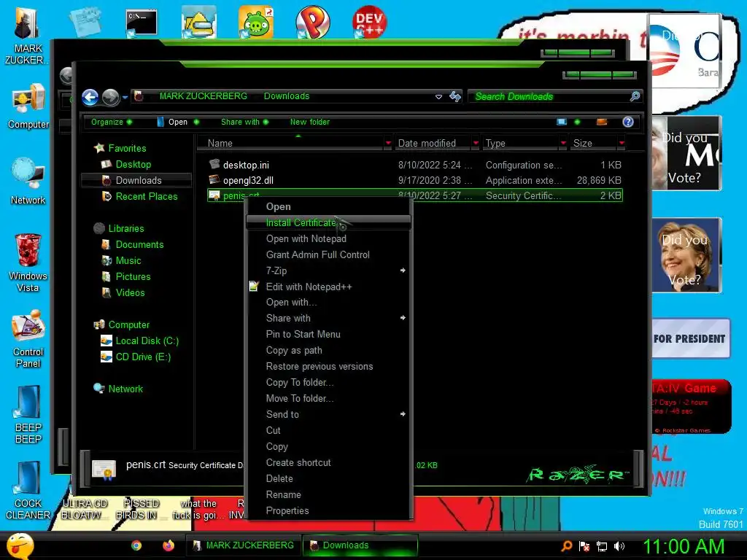Viewport: 747px width, 560px height.
Task: Click the Forward navigation arrow
Action: [x=111, y=97]
